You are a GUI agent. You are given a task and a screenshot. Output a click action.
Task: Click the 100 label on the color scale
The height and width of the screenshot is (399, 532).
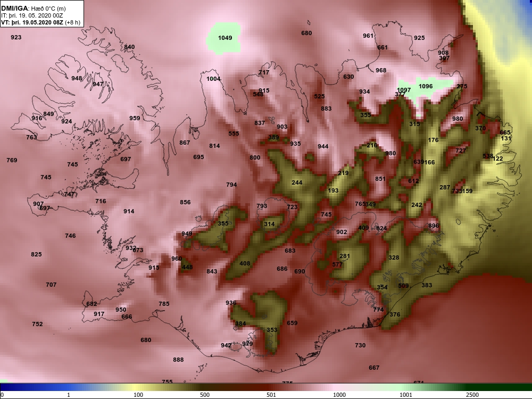138,395
